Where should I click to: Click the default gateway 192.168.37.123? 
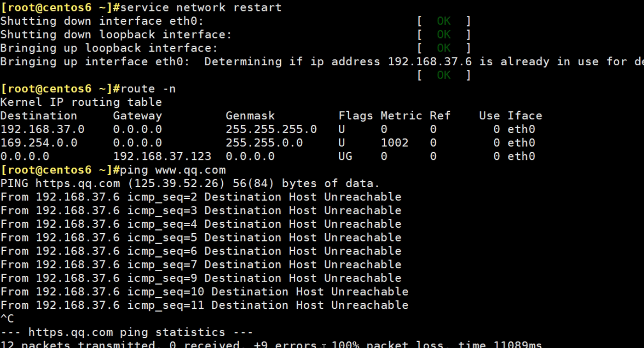click(162, 156)
